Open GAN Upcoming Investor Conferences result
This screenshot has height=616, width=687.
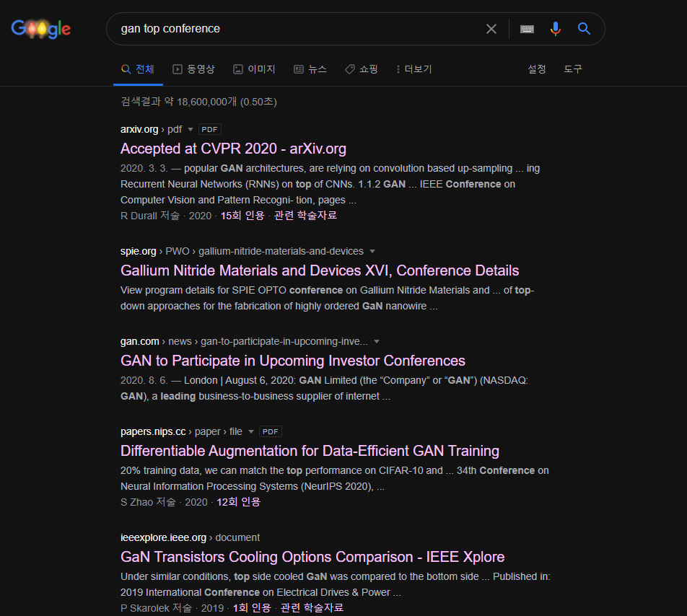293,361
